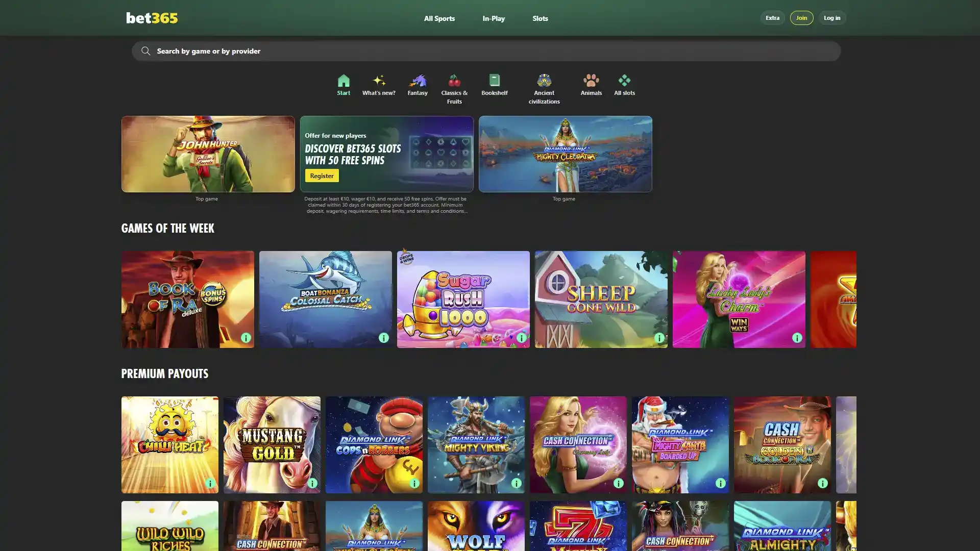The image size is (980, 551).
Task: Show info for Cops 'n Robbers
Action: (x=414, y=483)
